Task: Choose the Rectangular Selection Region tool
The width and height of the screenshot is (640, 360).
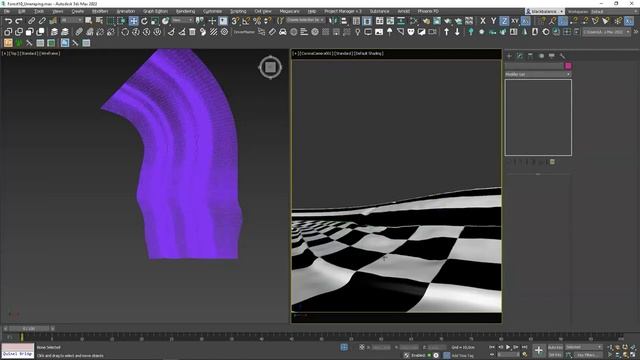Action: point(110,21)
